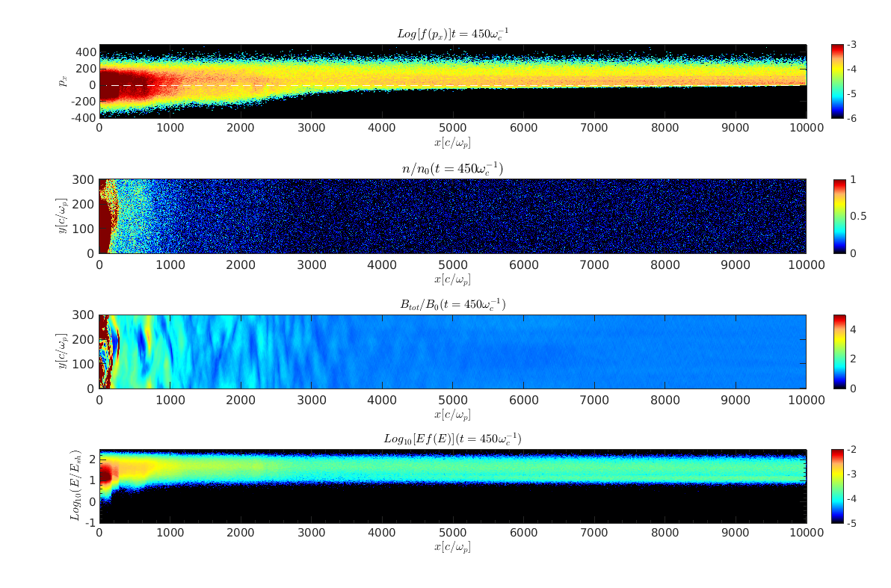Image resolution: width=891 pixels, height=588 pixels.
Task: Click the colorbar of the Log[f(p_x)] plot
Action: coord(838,81)
